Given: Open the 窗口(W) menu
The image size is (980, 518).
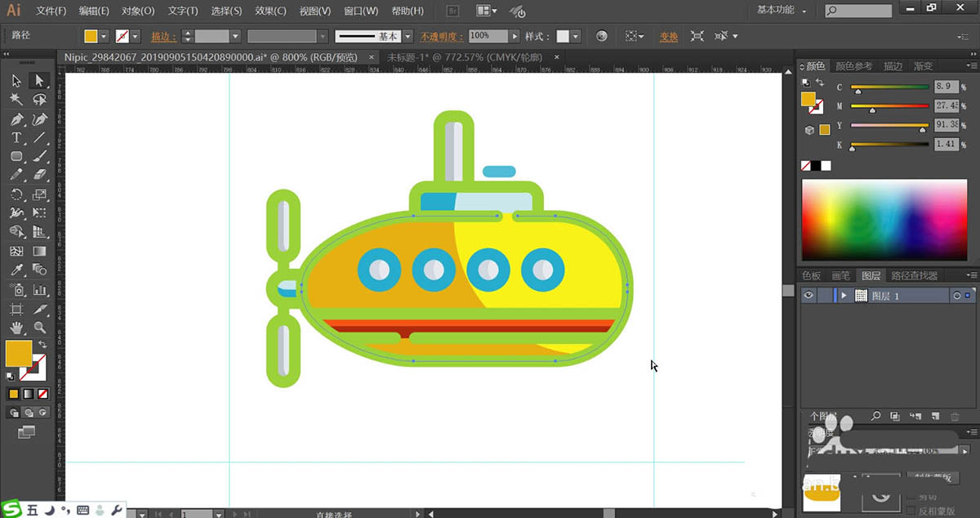Looking at the screenshot, I should tap(361, 11).
